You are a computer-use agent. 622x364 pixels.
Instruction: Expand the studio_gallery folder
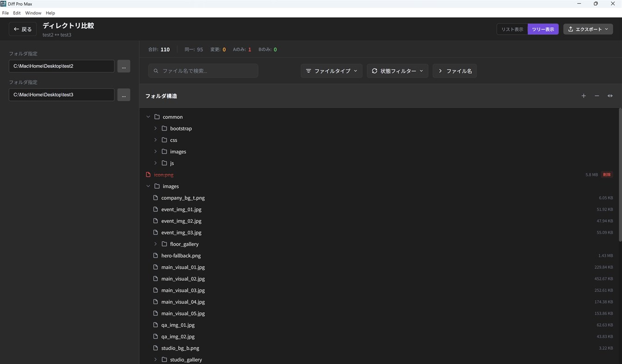[155, 360]
